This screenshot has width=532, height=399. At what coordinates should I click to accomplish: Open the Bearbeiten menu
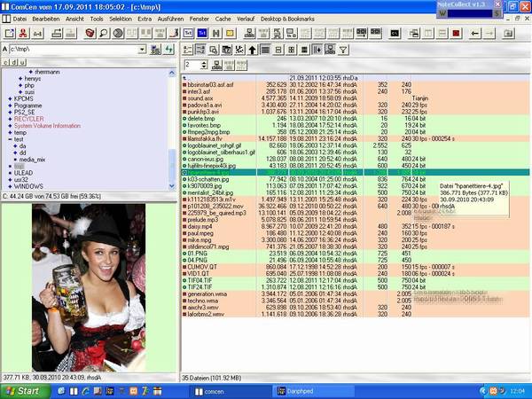pyautogui.click(x=46, y=19)
